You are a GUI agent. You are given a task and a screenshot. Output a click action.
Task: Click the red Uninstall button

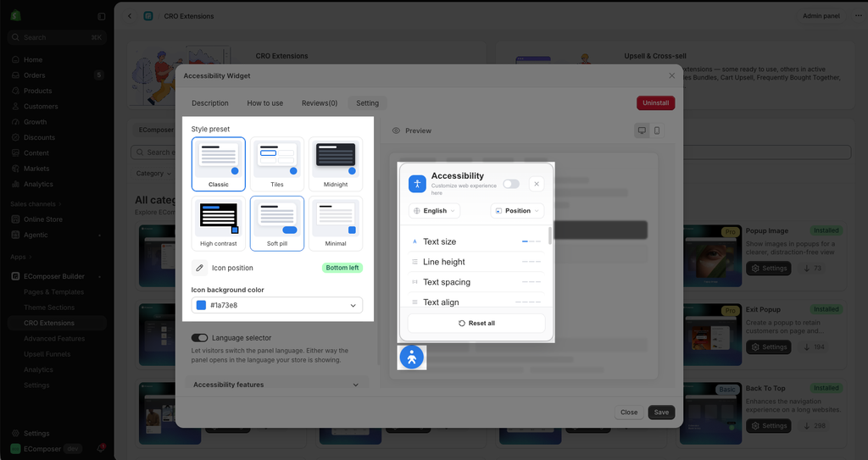[x=655, y=103]
